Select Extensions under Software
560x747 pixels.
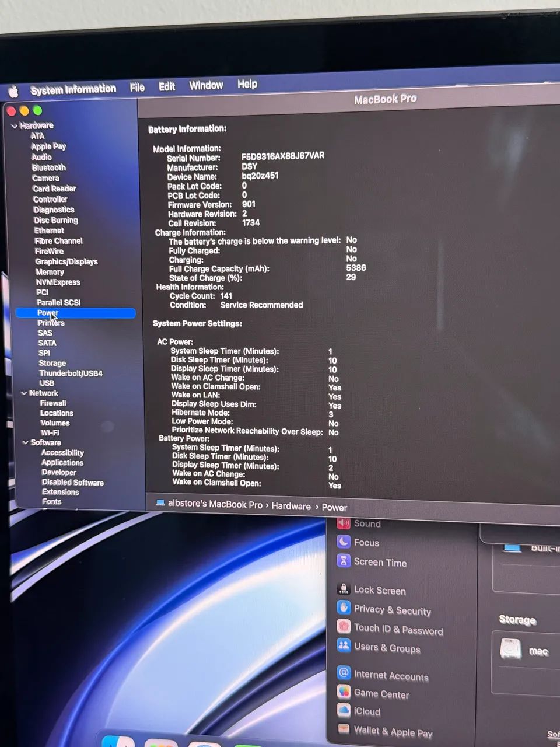60,492
